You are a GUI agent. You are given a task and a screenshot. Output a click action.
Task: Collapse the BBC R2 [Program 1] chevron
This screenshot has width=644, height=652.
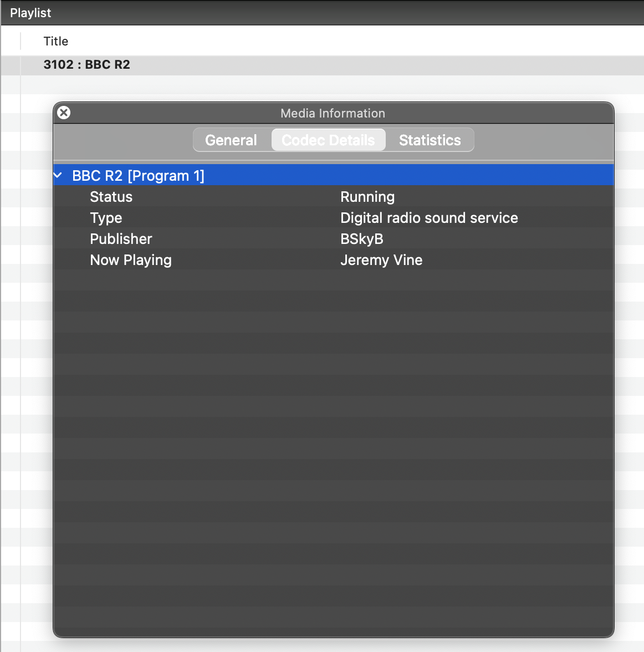[58, 175]
